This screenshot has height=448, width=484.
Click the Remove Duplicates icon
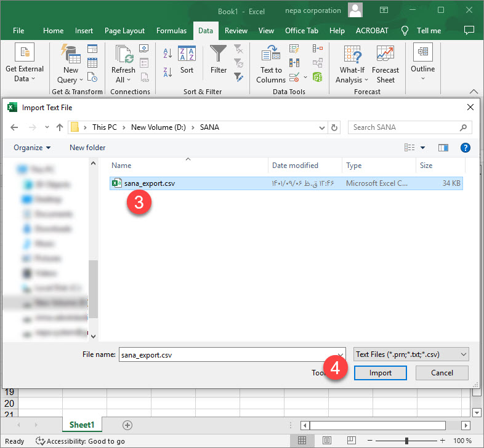coord(294,63)
